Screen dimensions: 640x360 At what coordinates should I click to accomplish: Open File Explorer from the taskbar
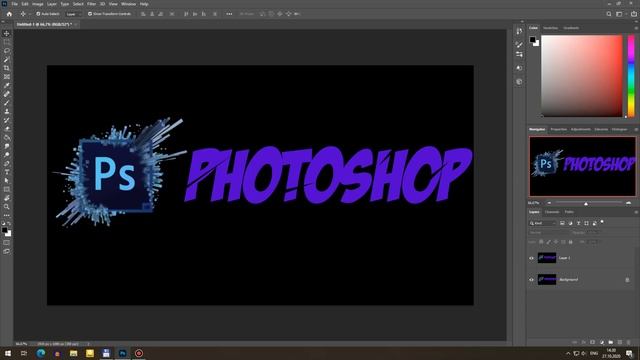[73, 353]
